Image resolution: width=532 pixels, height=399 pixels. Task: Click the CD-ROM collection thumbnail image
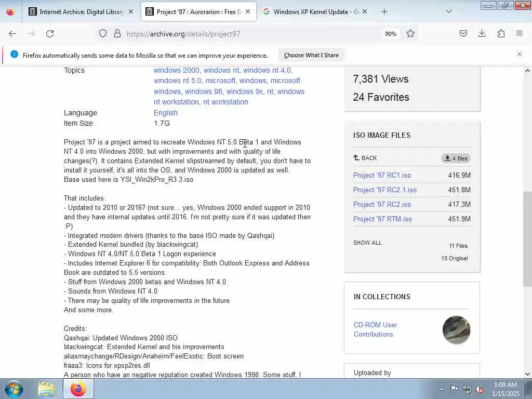pos(456,330)
